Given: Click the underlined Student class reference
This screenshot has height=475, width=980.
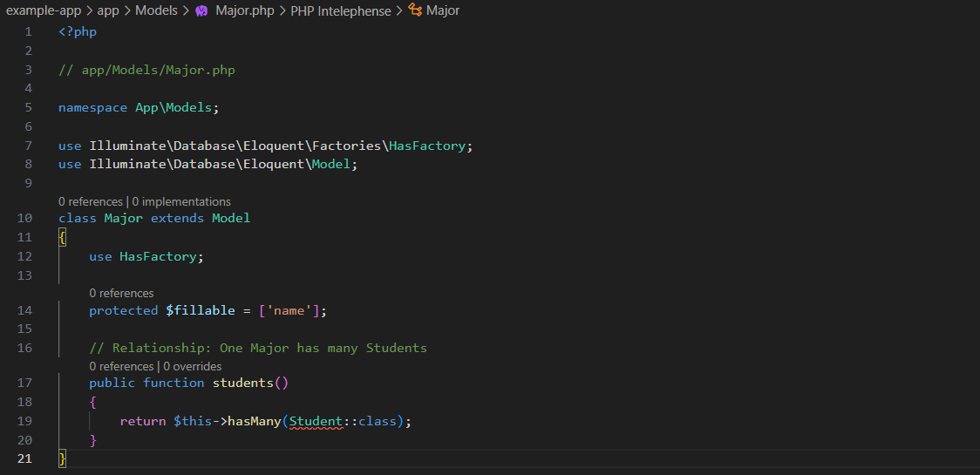Looking at the screenshot, I should coord(316,421).
